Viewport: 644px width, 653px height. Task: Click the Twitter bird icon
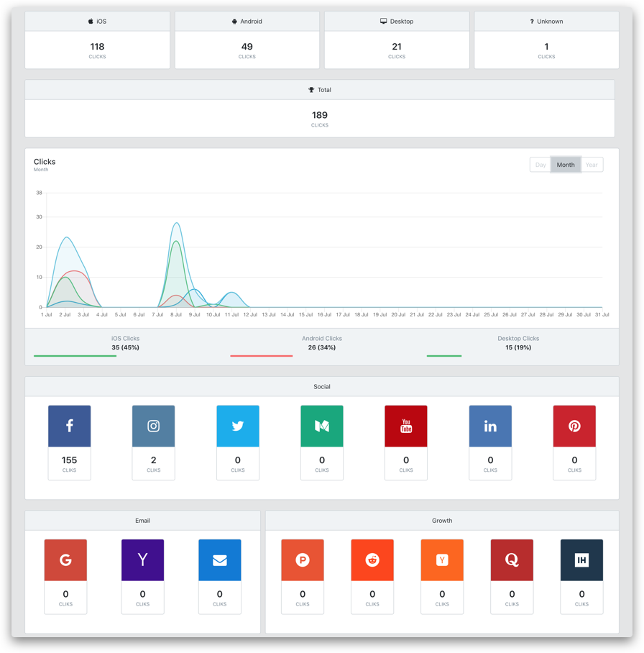click(x=237, y=426)
